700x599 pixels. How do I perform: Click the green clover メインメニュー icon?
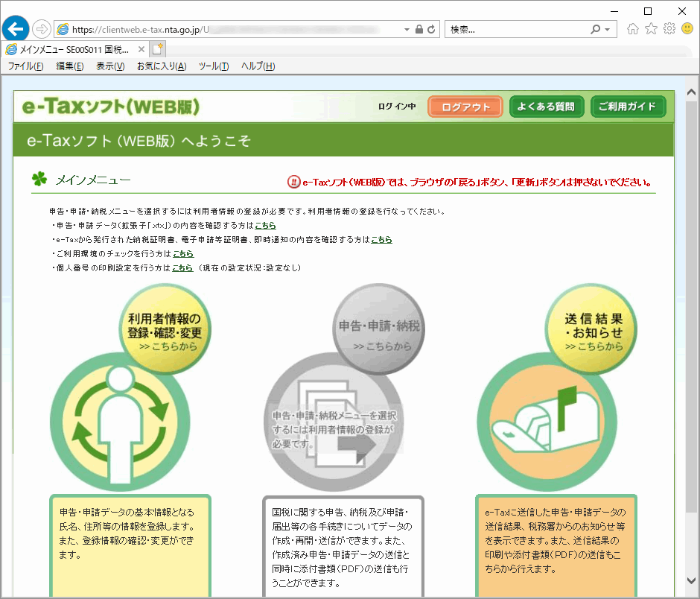(39, 179)
